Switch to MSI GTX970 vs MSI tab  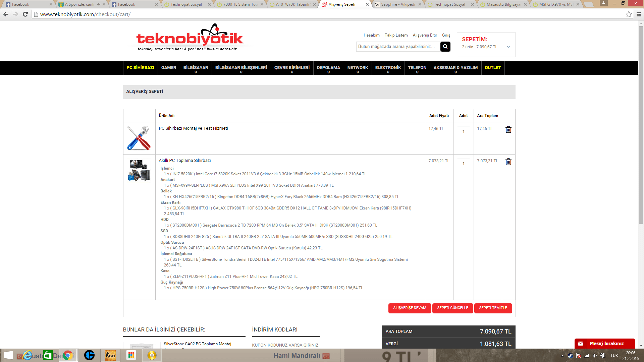coord(556,4)
